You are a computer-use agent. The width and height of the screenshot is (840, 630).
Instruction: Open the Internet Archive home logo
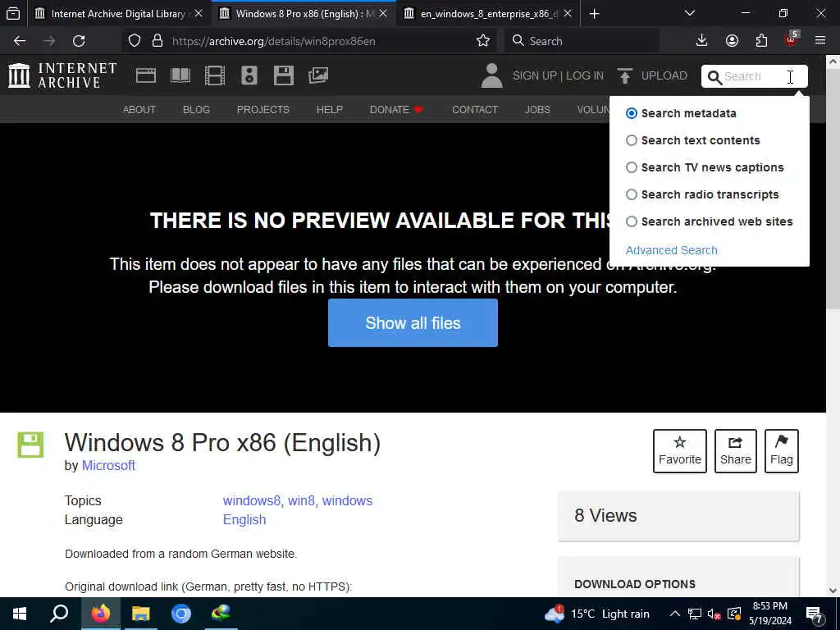[62, 75]
